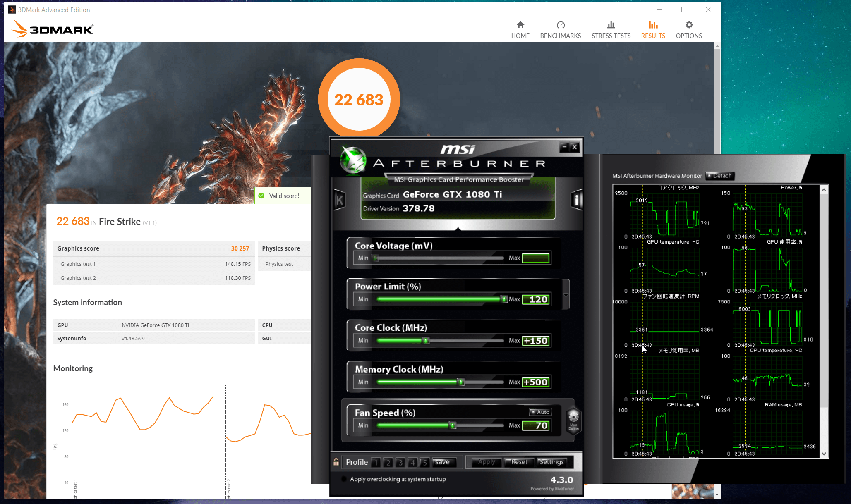Viewport: 851px width, 504px height.
Task: Click the User Define fan gear icon
Action: (573, 419)
